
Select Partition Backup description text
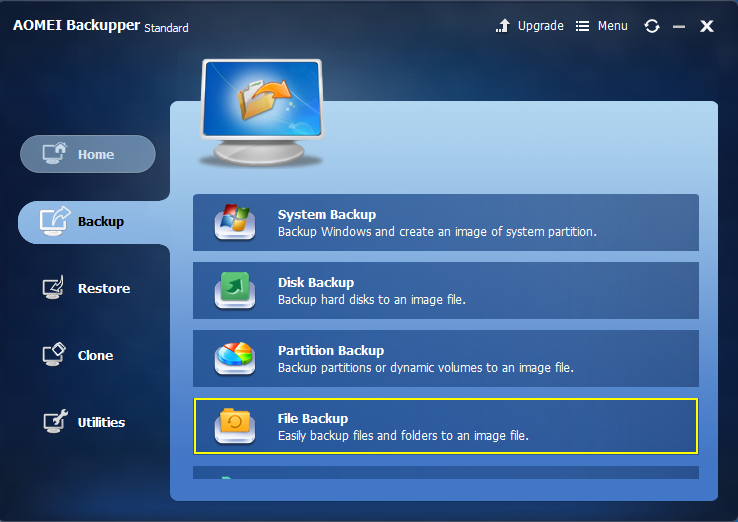[425, 368]
